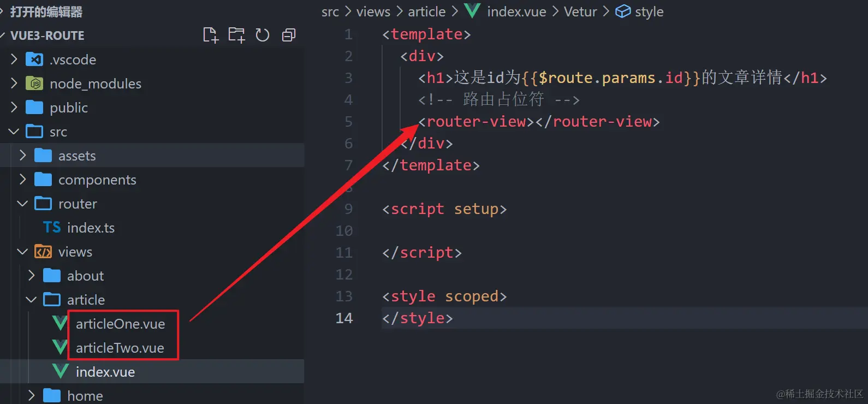868x404 pixels.
Task: Click the public folder icon
Action: tap(34, 107)
